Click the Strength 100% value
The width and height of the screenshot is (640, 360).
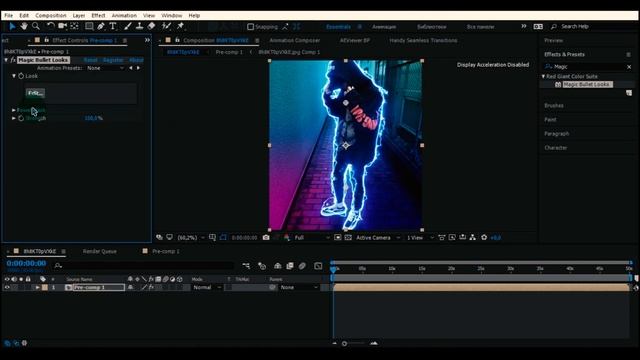click(93, 118)
